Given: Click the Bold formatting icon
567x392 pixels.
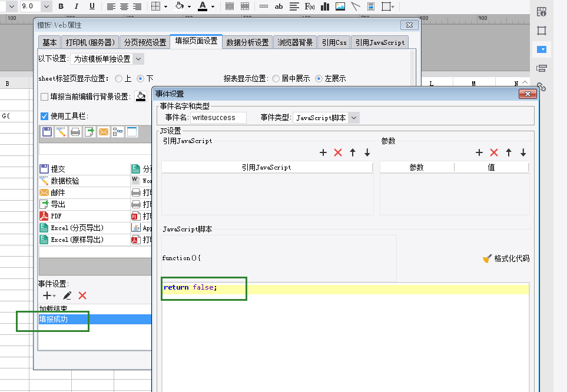Looking at the screenshot, I should click(61, 6).
